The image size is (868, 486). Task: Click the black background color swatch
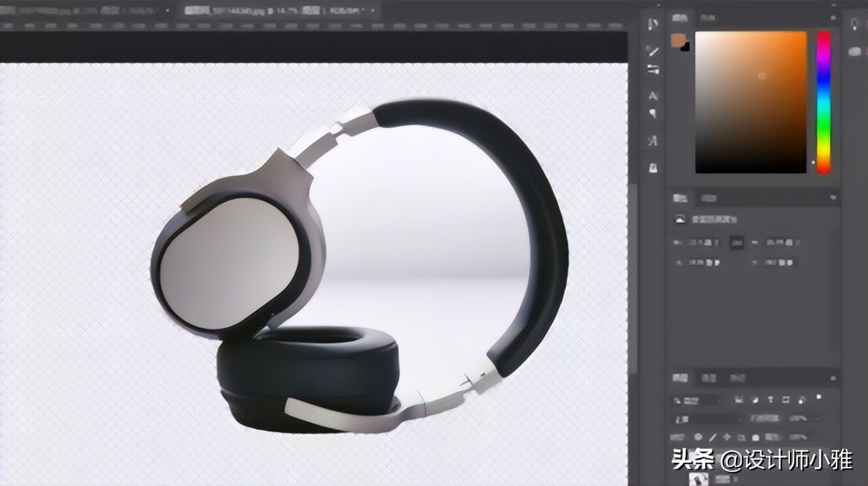click(x=685, y=47)
